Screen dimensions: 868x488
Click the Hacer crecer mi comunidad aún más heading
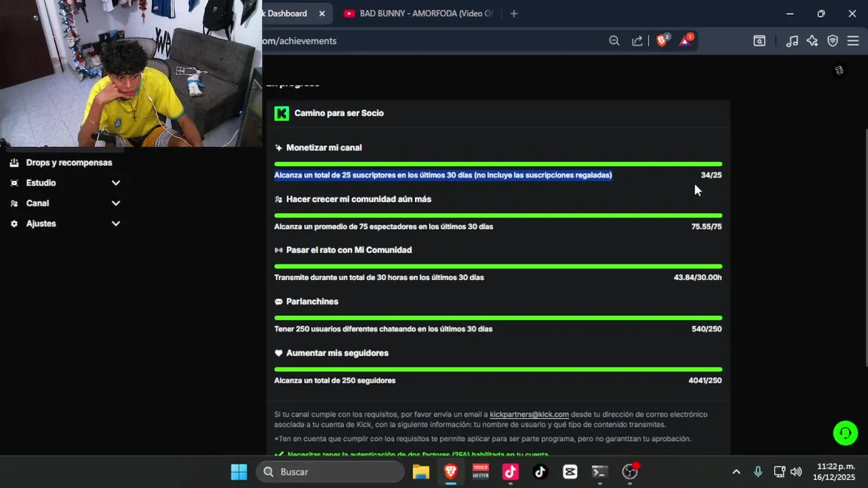tap(359, 199)
